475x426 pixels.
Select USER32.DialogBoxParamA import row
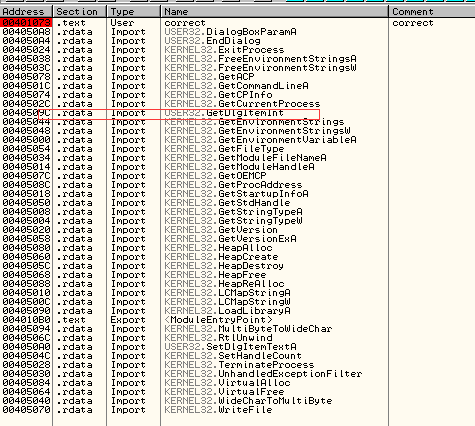click(230, 32)
